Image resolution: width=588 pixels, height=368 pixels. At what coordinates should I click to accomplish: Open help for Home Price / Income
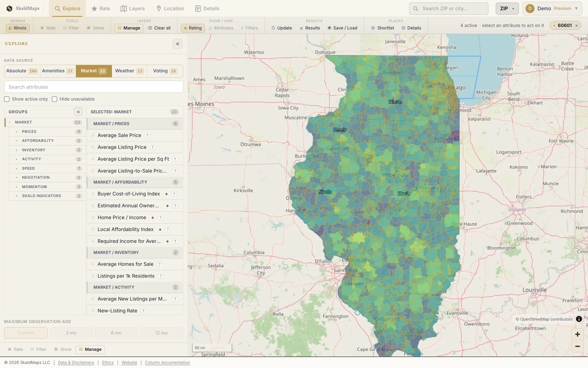160,218
